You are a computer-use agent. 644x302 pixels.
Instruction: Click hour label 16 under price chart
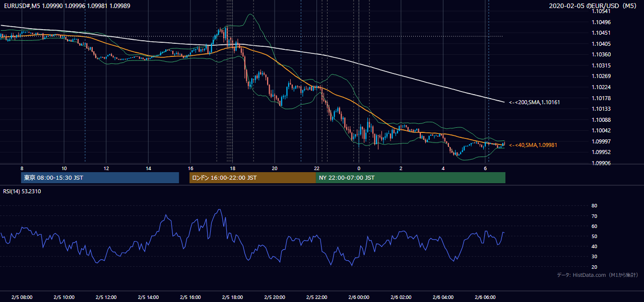point(190,168)
